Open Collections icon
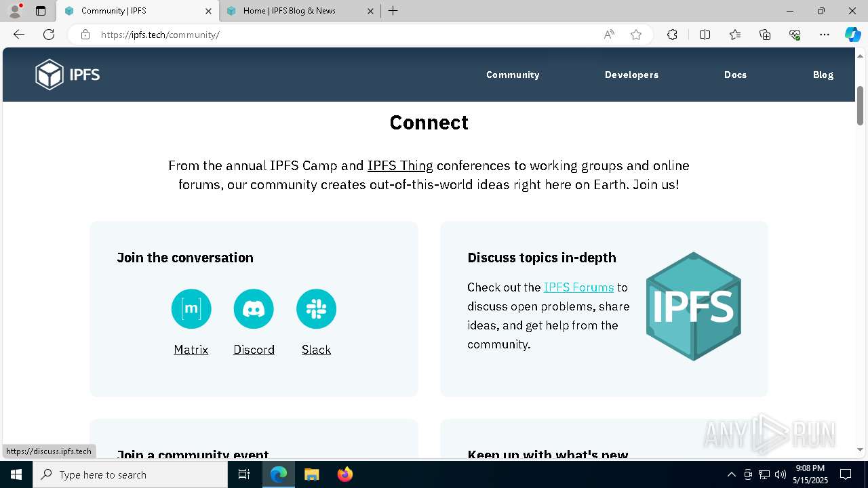Screen dimensions: 868x488 [x=765, y=35]
